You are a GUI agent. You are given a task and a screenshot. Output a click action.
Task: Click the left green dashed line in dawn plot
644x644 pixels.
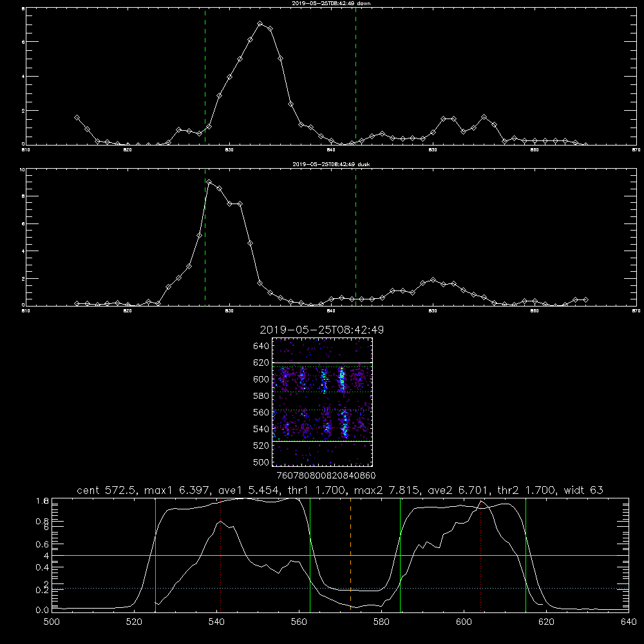pos(205,76)
